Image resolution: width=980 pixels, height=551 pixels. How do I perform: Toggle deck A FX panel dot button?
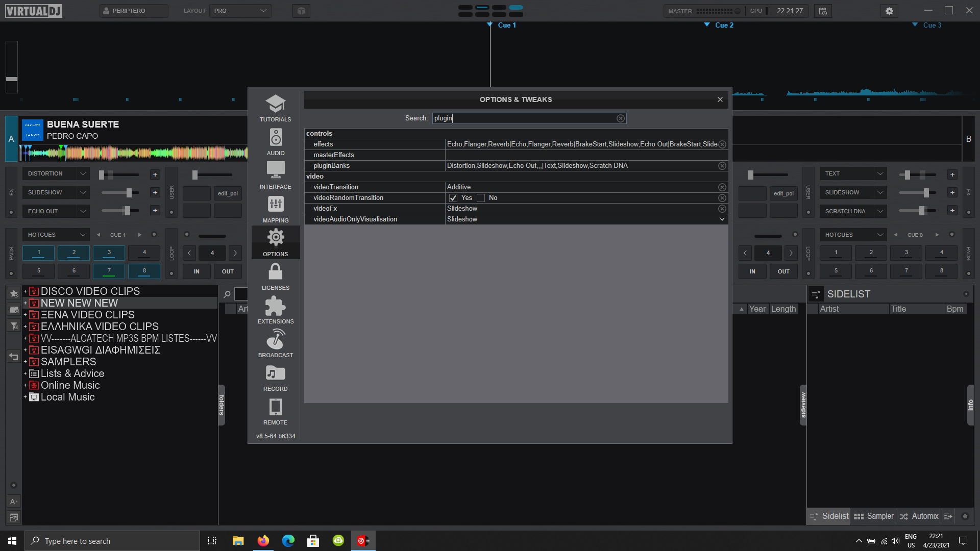click(x=11, y=212)
